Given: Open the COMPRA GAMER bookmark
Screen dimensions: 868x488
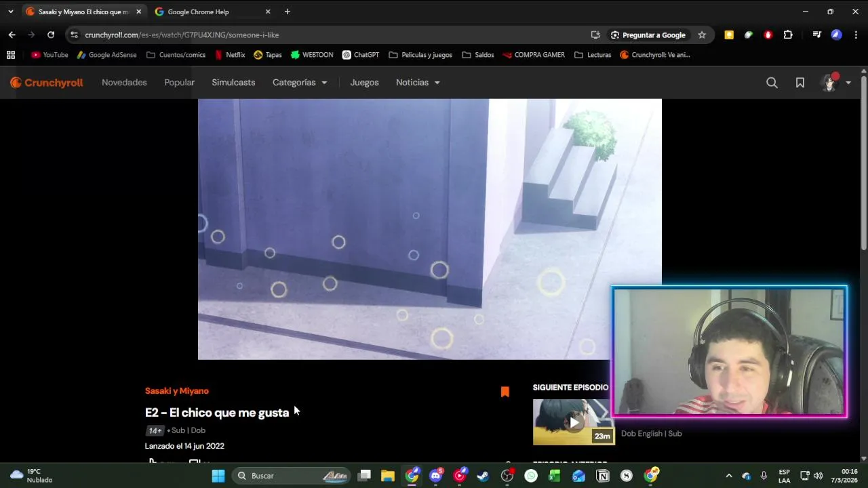Looking at the screenshot, I should 534,55.
